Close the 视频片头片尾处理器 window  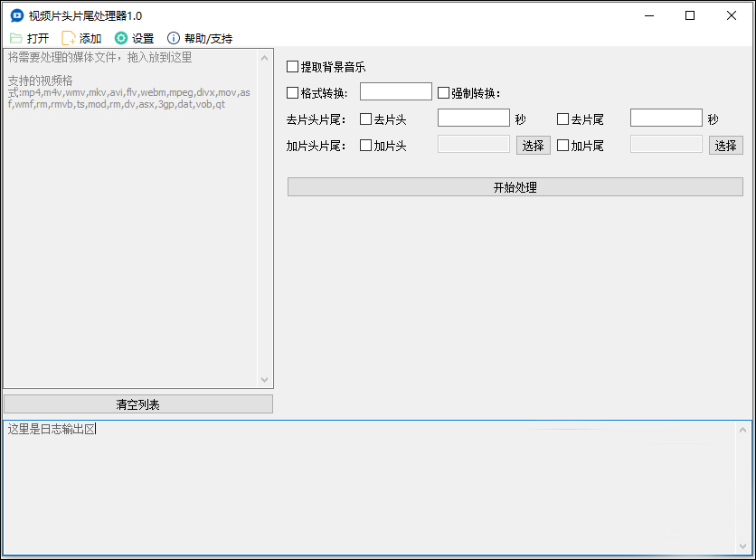pyautogui.click(x=732, y=16)
